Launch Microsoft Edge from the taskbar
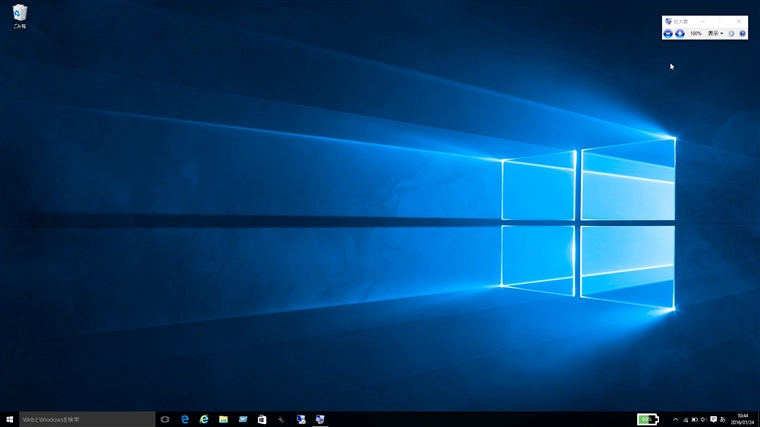The width and height of the screenshot is (760, 427). pyautogui.click(x=185, y=419)
